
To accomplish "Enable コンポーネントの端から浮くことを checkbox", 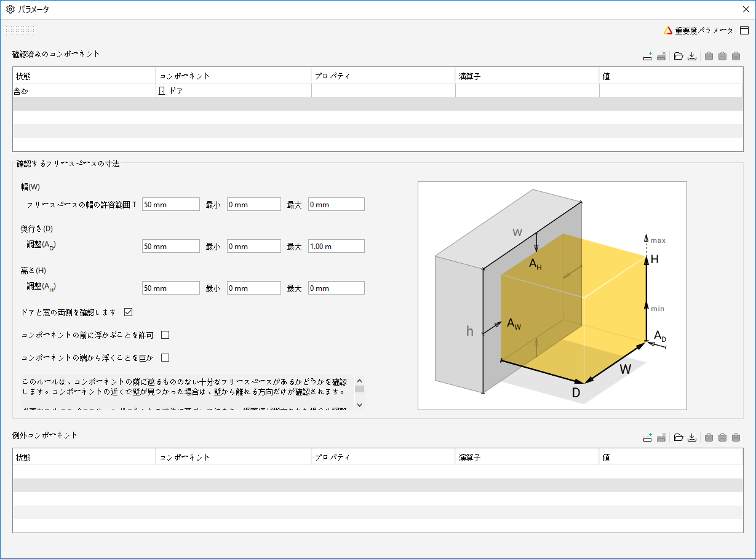I will (x=165, y=357).
